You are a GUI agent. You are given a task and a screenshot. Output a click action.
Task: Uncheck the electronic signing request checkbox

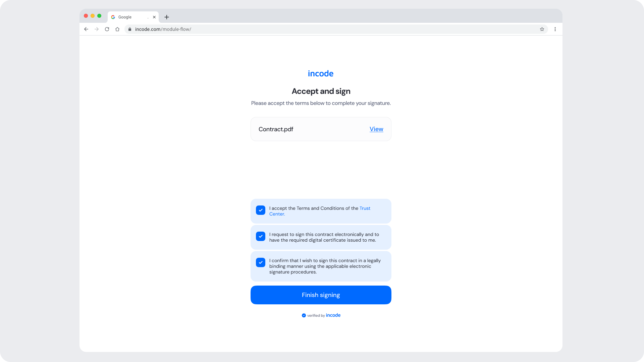(x=261, y=236)
